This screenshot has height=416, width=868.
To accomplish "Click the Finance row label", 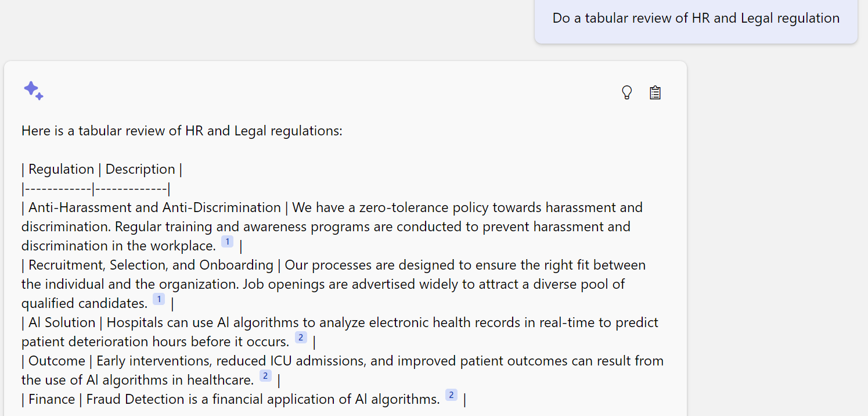I will tap(52, 399).
